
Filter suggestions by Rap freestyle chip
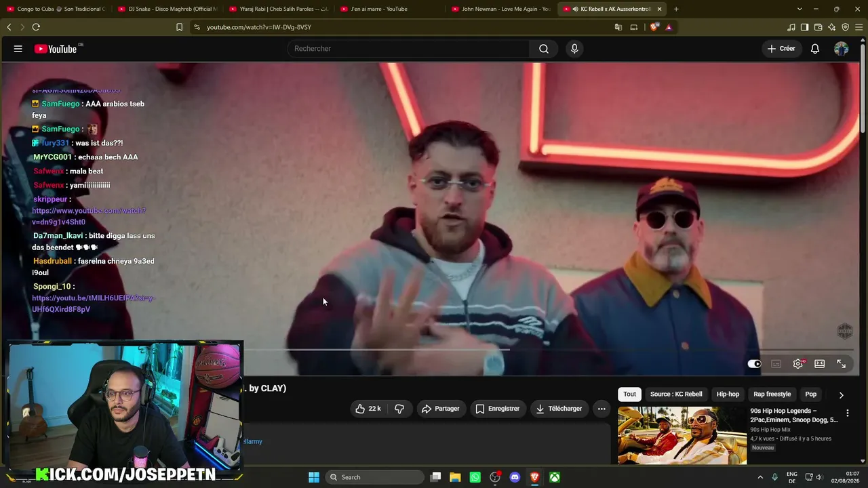pos(772,394)
